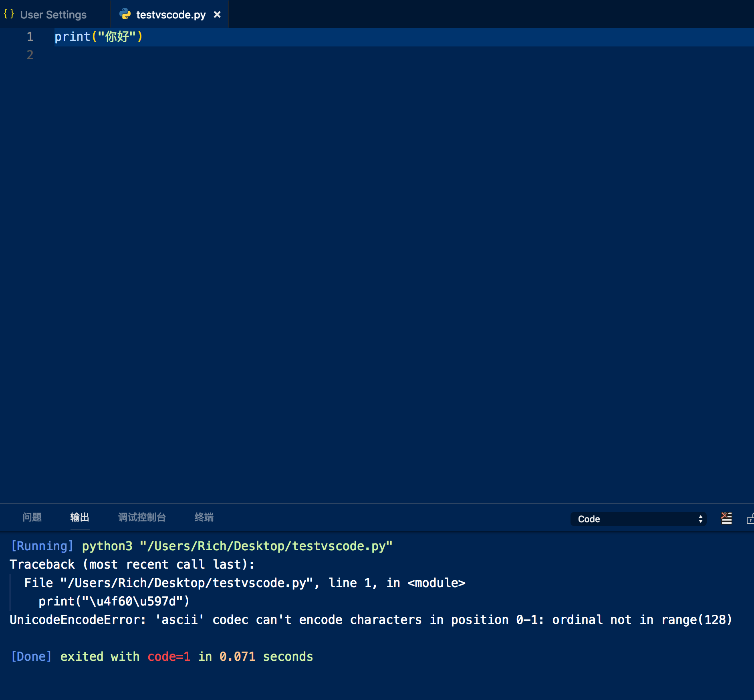754x700 pixels.
Task: Place cursor on the print("你好") line
Action: point(98,36)
